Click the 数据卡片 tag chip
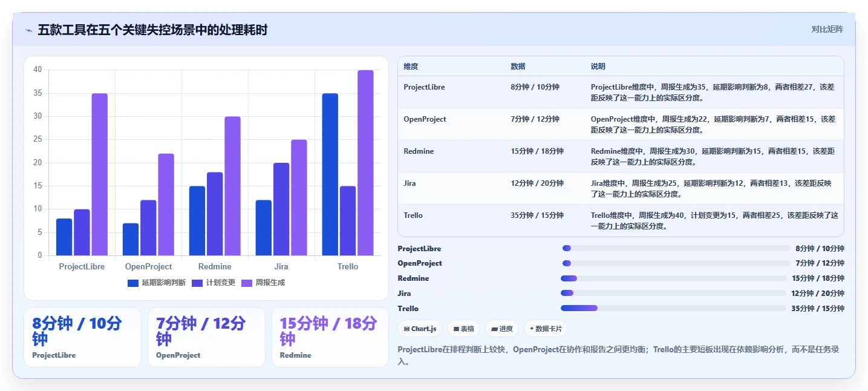 [x=546, y=329]
